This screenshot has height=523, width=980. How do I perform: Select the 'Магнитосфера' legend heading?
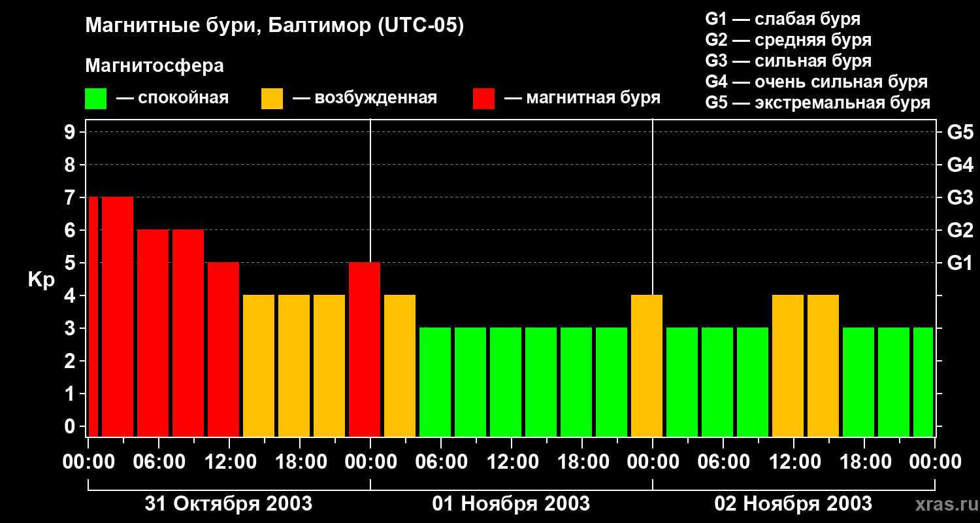(x=154, y=66)
